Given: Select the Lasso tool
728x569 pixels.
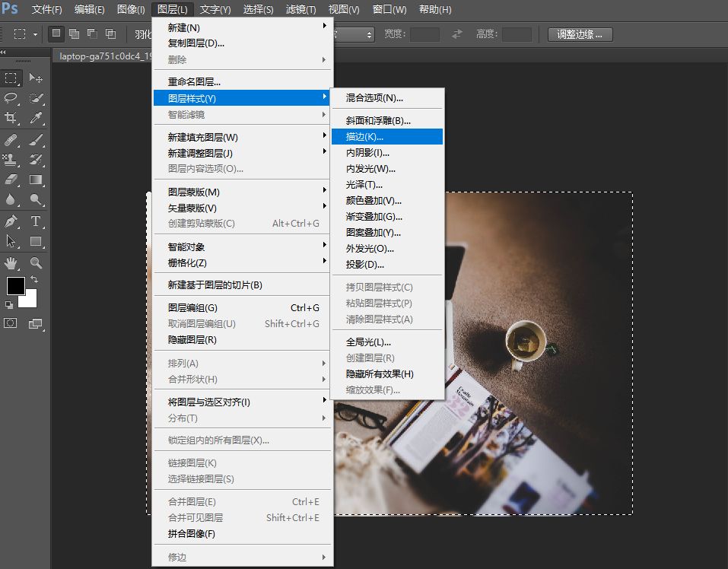Looking at the screenshot, I should 11,98.
